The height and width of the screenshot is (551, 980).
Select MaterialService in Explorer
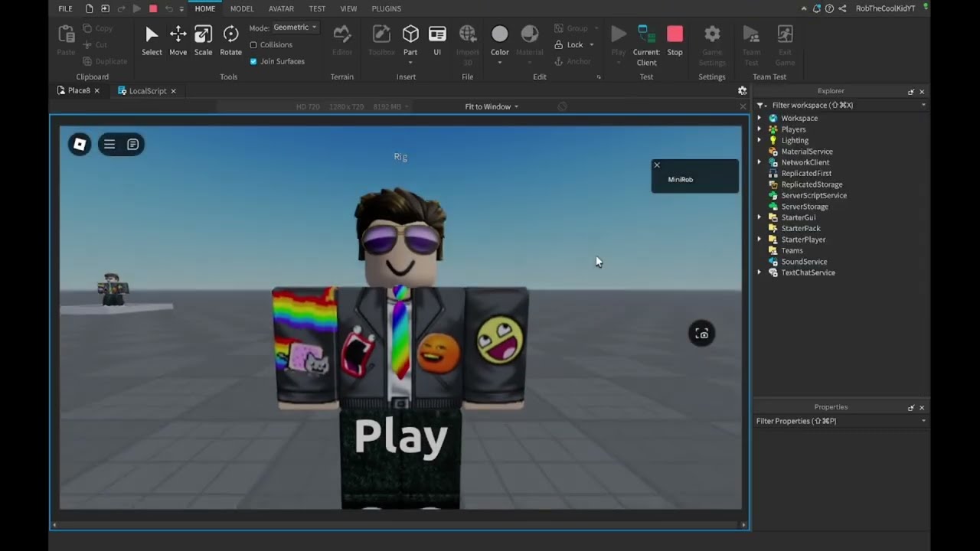tap(806, 152)
